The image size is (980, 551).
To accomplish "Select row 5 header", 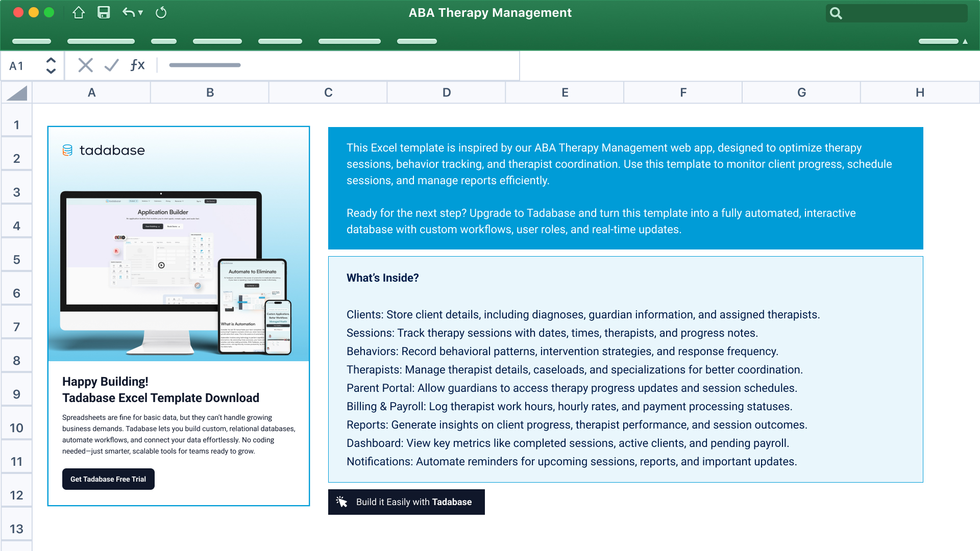I will (x=17, y=255).
